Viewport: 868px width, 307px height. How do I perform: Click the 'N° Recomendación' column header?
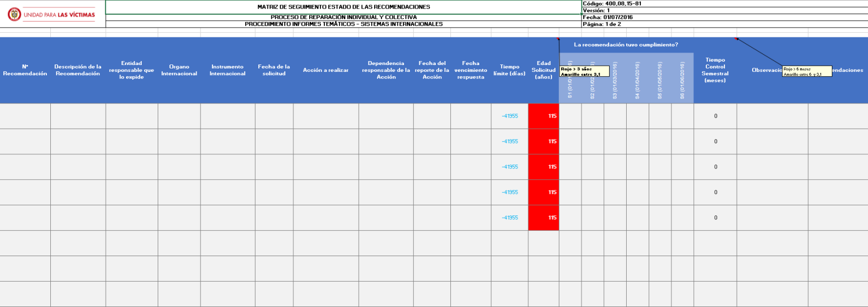tap(25, 70)
